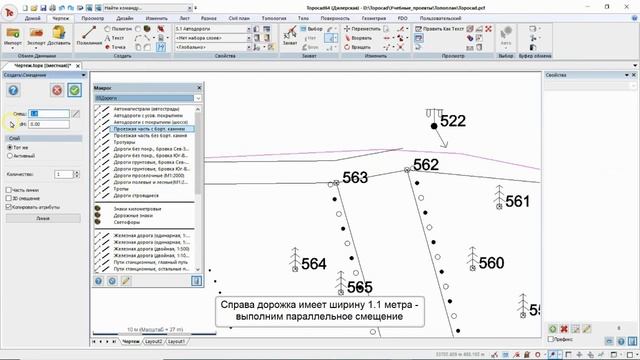The height and width of the screenshot is (360, 640).
Task: Open the Поверхность ribbon tab
Action: point(335,18)
